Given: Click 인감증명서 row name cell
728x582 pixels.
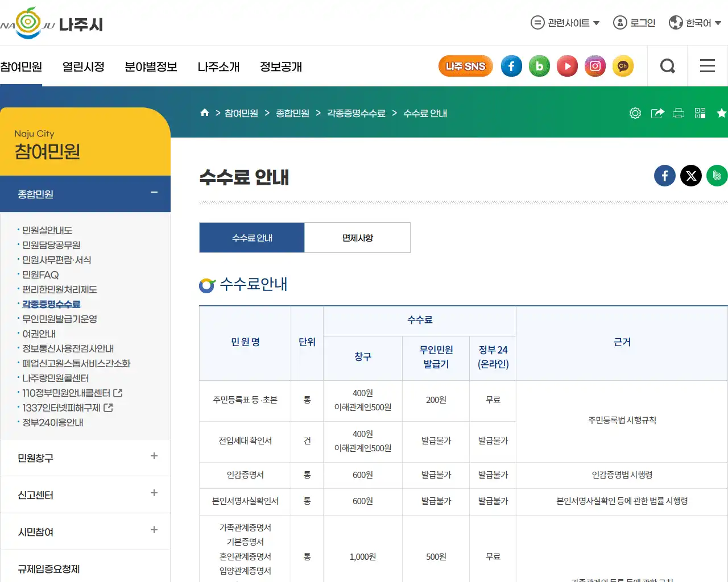Looking at the screenshot, I should point(245,475).
